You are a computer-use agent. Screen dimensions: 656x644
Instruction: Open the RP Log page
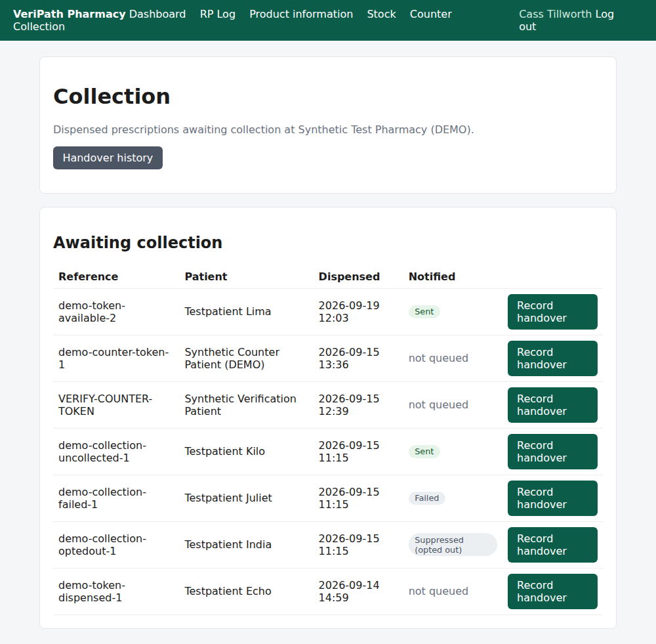pyautogui.click(x=218, y=14)
